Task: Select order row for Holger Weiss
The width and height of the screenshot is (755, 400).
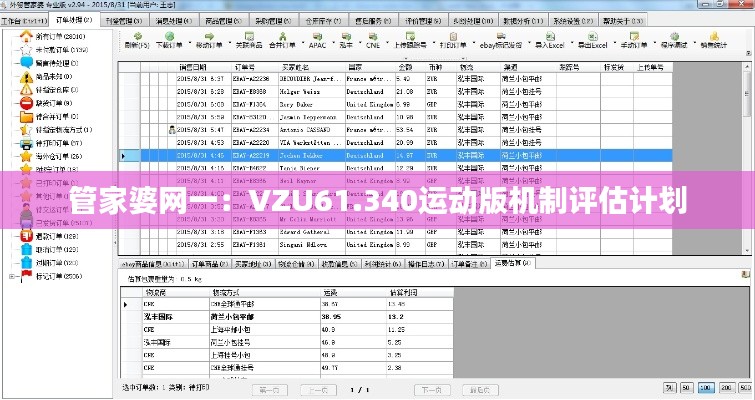Action: click(394, 91)
